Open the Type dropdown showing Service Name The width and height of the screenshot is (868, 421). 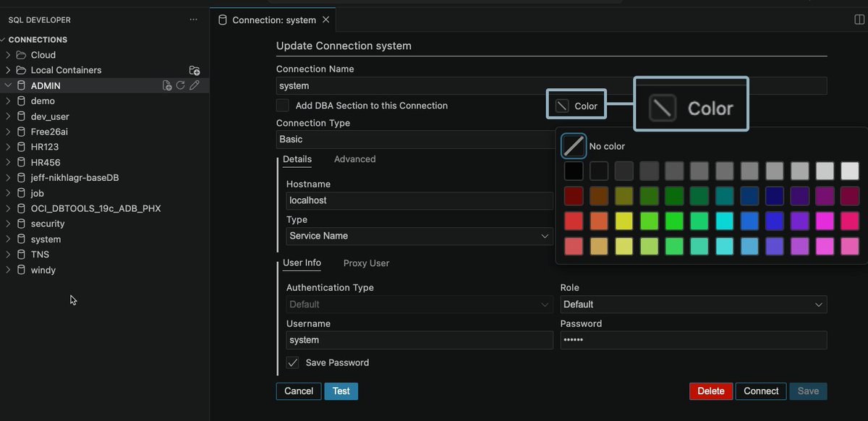pyautogui.click(x=420, y=236)
